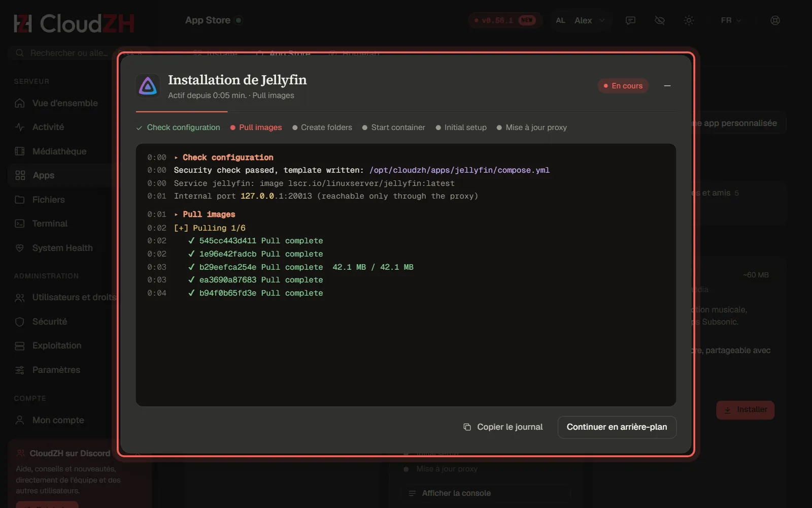Open CloudZH sur Discord card
Screen dimensions: 812x508
70,453
